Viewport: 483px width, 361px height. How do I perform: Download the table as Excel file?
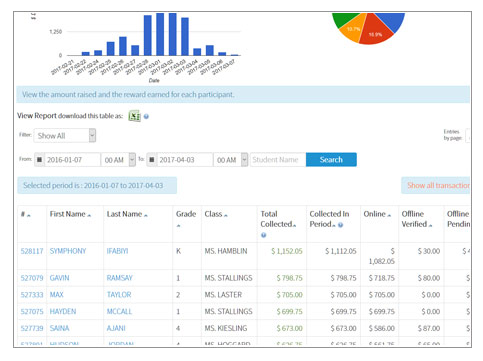tap(134, 116)
